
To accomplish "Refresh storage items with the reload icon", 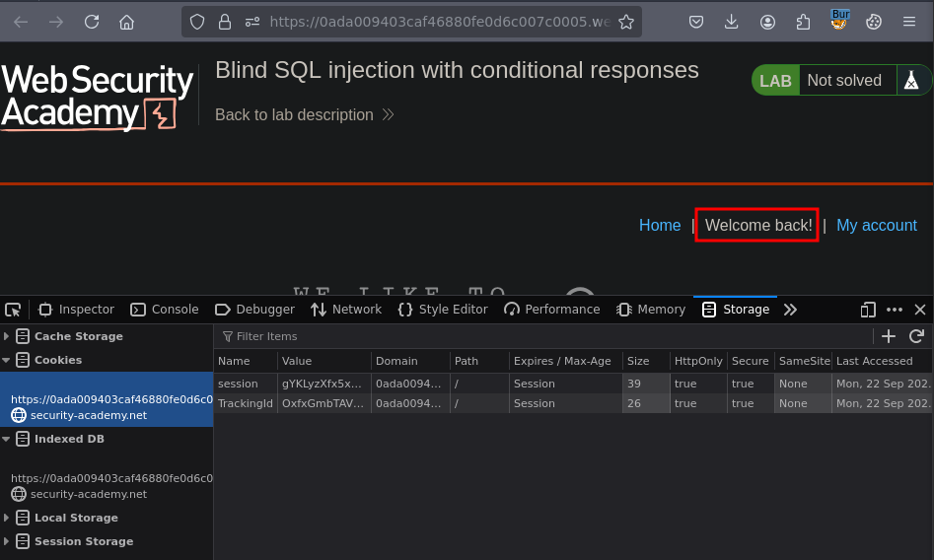I will (916, 337).
